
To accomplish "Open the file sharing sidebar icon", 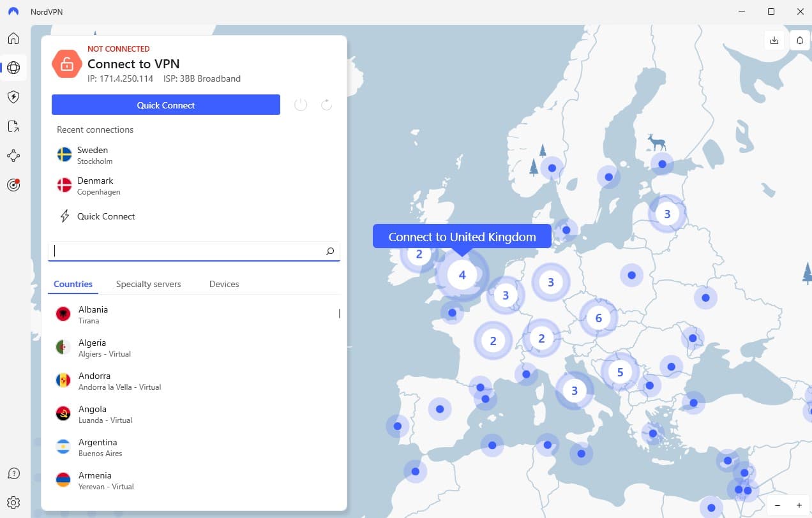I will pos(13,126).
